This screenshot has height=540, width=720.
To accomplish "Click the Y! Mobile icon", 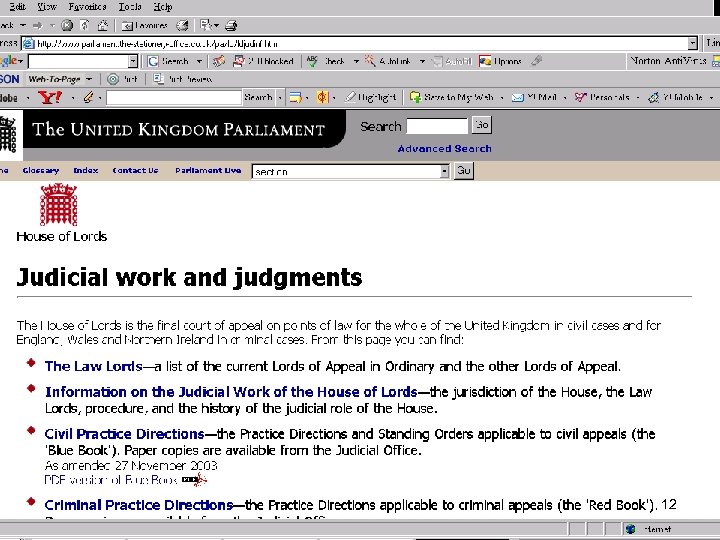I will coord(653,97).
